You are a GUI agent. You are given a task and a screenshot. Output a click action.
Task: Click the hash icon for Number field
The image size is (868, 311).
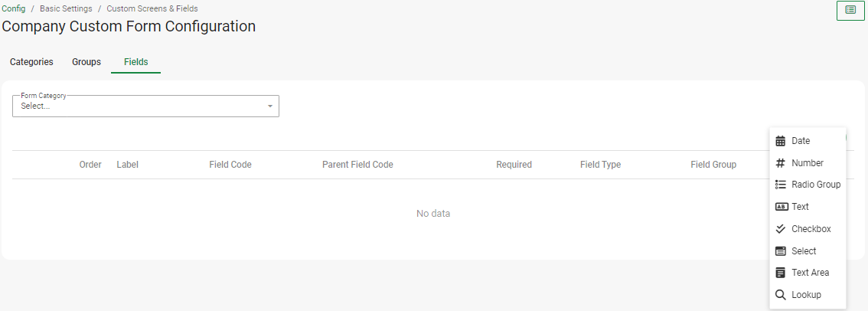[780, 163]
